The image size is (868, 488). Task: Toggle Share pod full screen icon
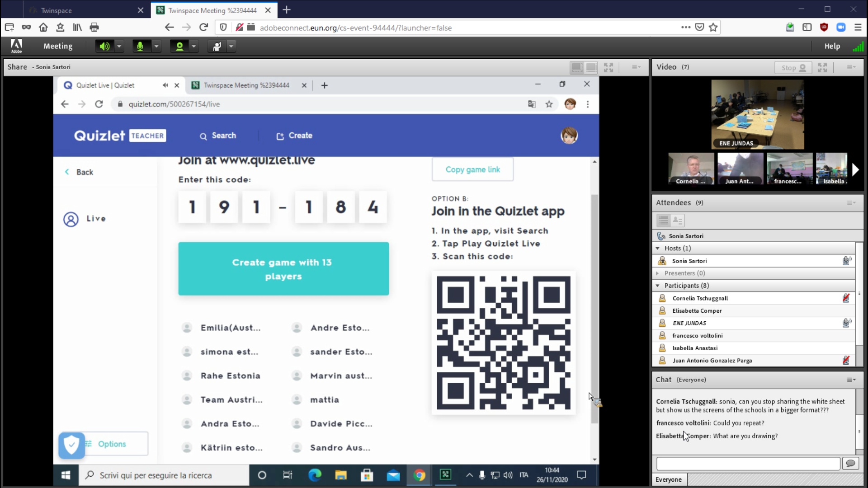point(609,67)
